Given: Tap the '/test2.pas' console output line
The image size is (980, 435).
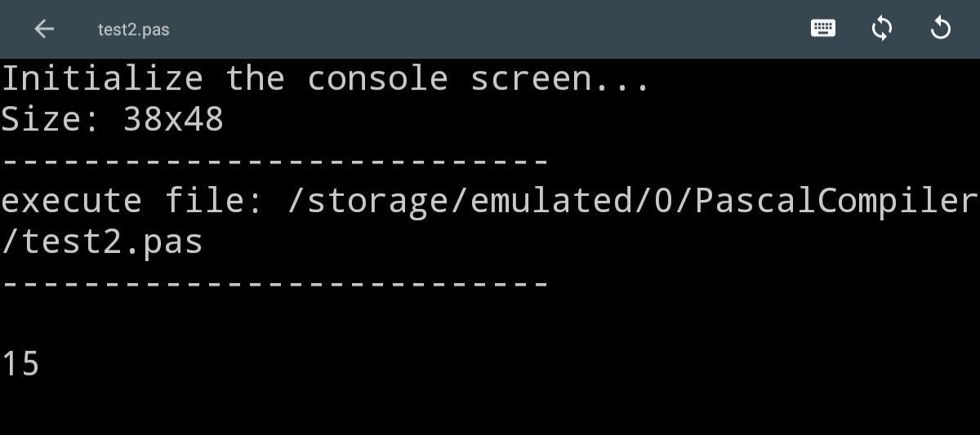Looking at the screenshot, I should pyautogui.click(x=101, y=242).
